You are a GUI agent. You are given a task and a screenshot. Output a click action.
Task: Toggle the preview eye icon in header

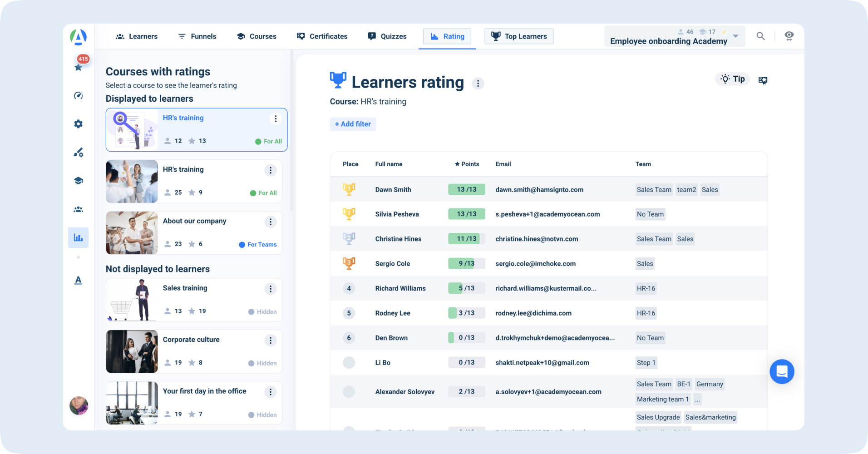click(x=789, y=36)
